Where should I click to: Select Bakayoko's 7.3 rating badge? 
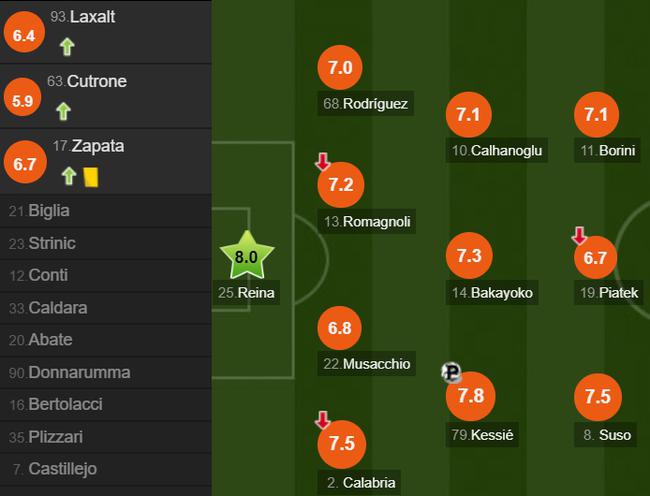pyautogui.click(x=468, y=255)
